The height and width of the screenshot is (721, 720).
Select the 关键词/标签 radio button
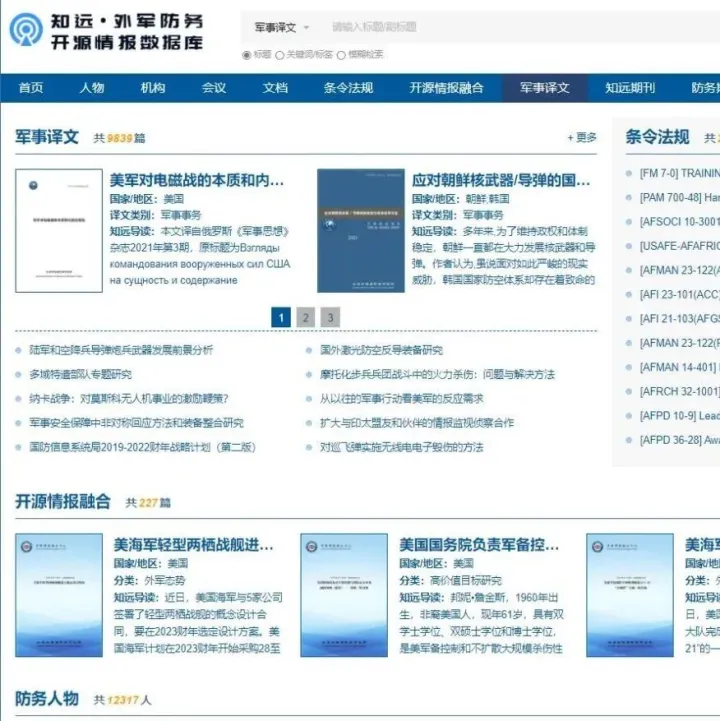pos(280,55)
